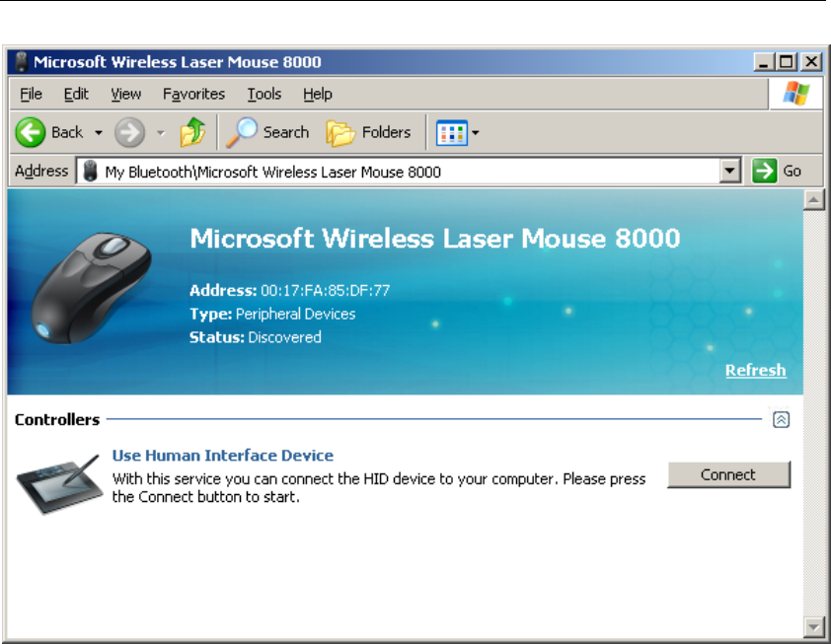
Task: Open the Forward history dropdown arrow
Action: click(x=161, y=132)
